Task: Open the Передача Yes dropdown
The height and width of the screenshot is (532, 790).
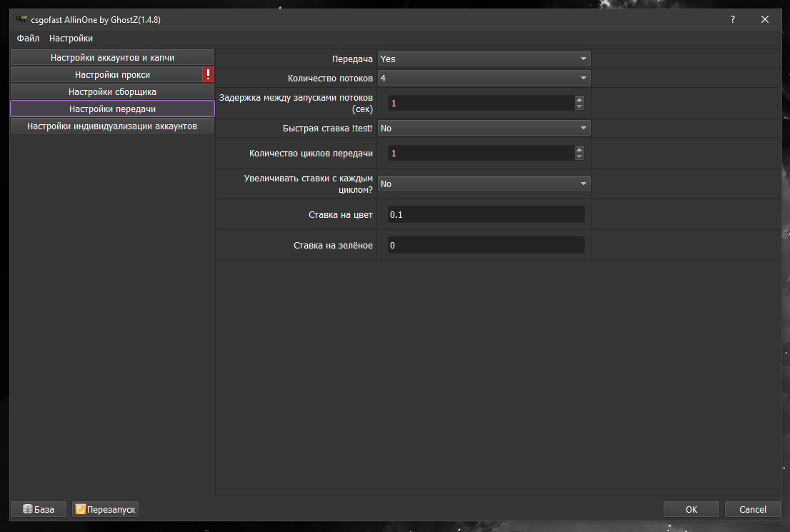Action: [x=484, y=59]
